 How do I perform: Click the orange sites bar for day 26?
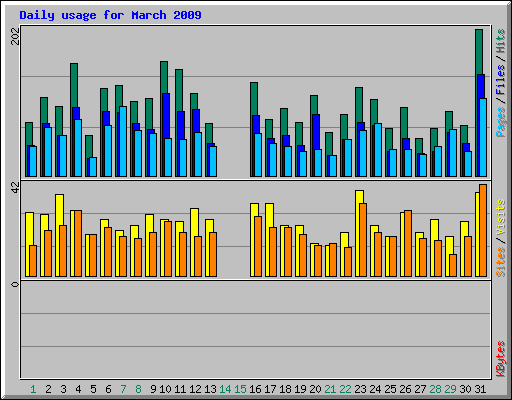(x=408, y=244)
